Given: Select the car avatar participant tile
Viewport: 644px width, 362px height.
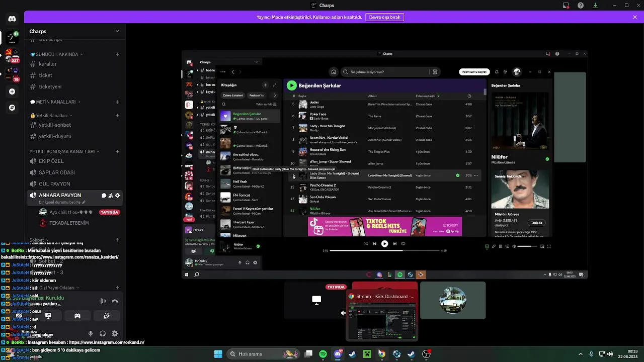Looking at the screenshot, I should point(453,300).
